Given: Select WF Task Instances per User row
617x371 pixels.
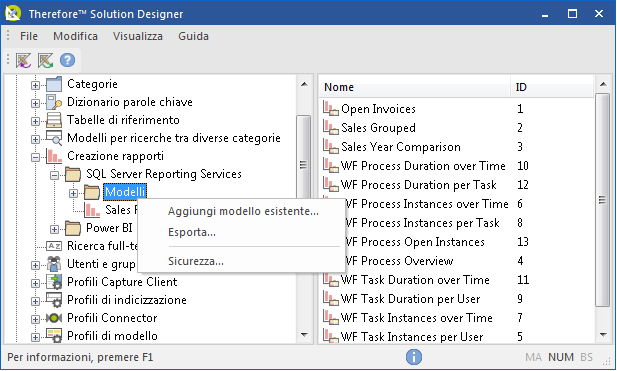Looking at the screenshot, I should 412,337.
